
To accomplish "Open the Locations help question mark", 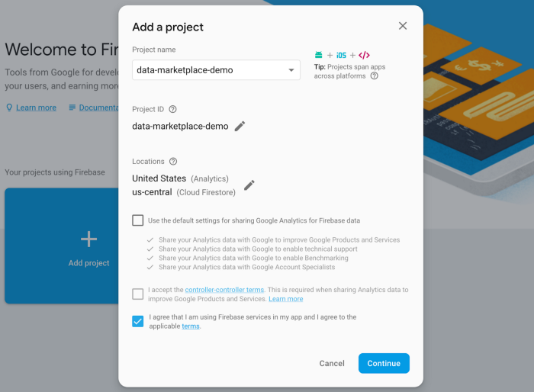I will click(x=173, y=162).
